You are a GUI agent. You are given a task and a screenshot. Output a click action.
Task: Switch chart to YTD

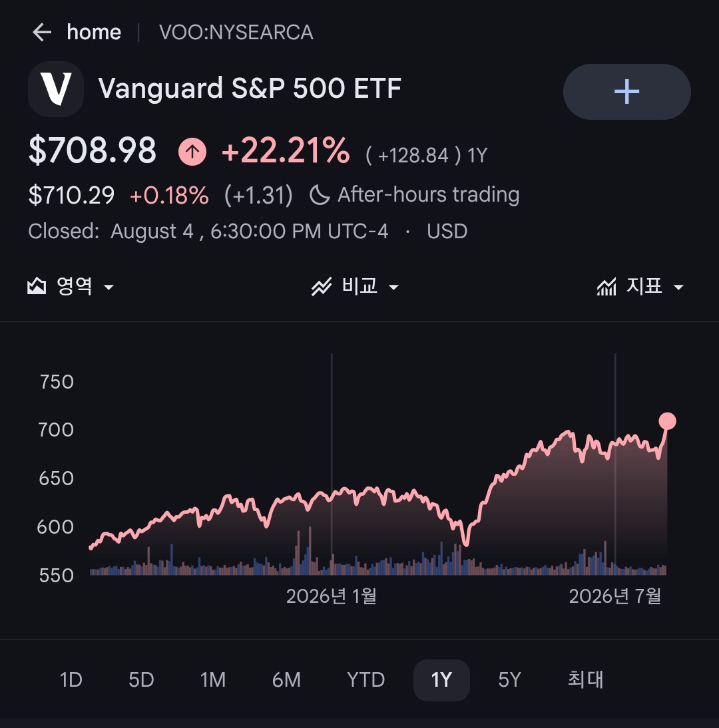[x=365, y=680]
